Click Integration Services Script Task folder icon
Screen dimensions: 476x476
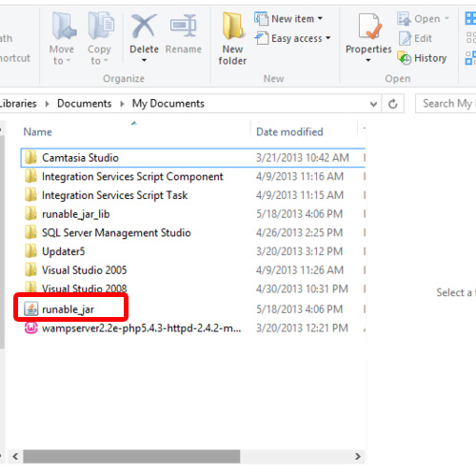click(30, 195)
